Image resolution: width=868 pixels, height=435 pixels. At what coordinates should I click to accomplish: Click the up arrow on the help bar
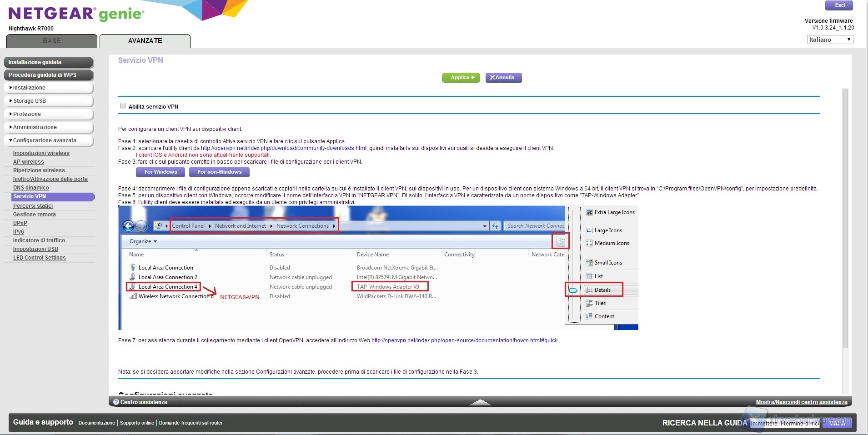tap(480, 402)
